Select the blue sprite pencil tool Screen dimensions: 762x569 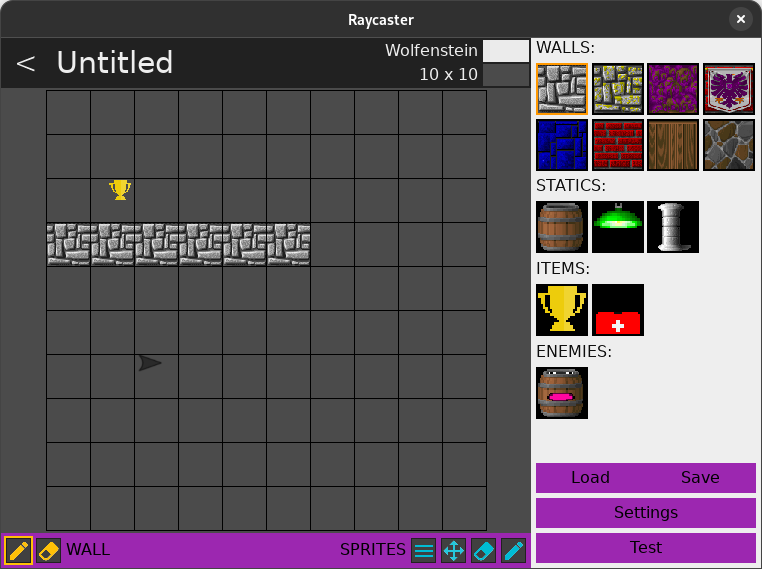513,550
